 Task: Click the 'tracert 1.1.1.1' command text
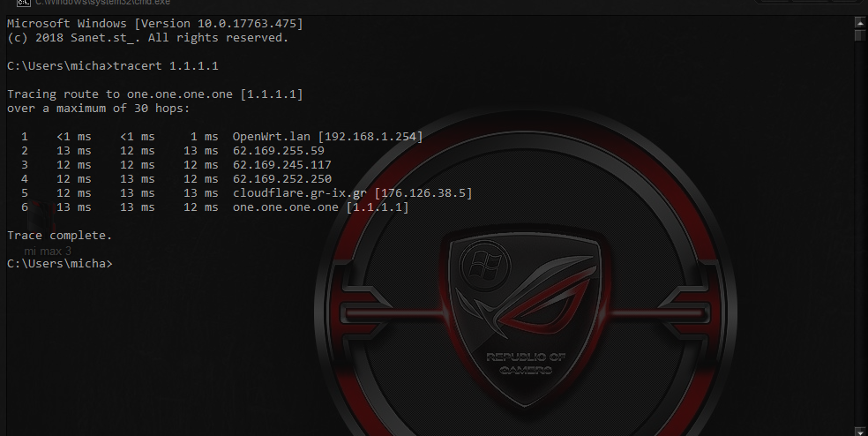point(166,66)
